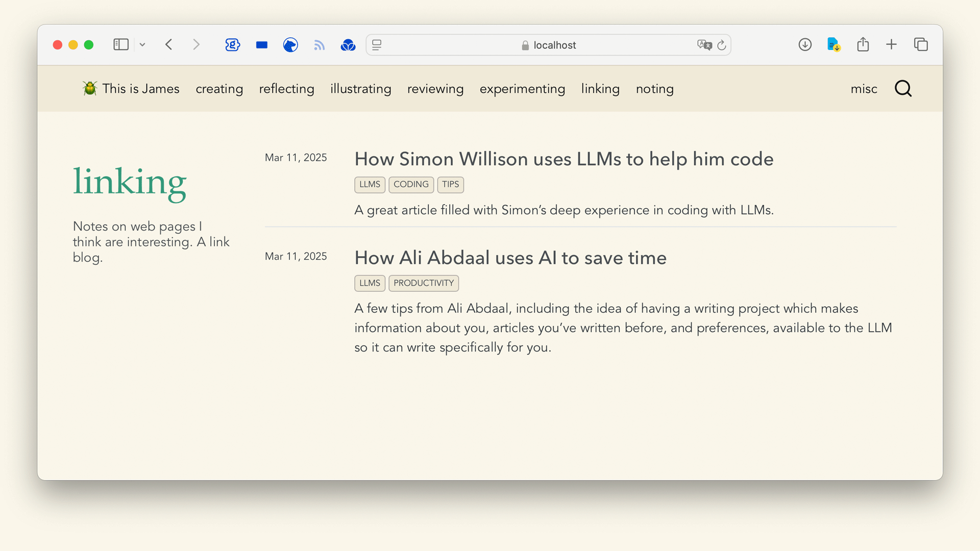Toggle the Safari sidebar panel
This screenshot has height=551, width=980.
coord(121,45)
